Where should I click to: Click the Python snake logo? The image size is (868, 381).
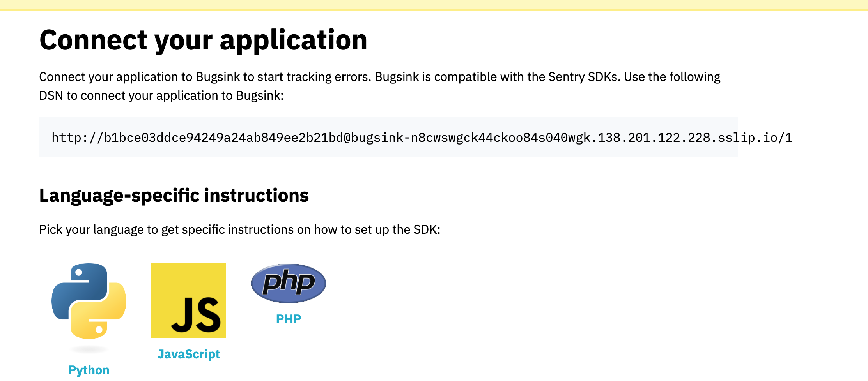pyautogui.click(x=89, y=301)
